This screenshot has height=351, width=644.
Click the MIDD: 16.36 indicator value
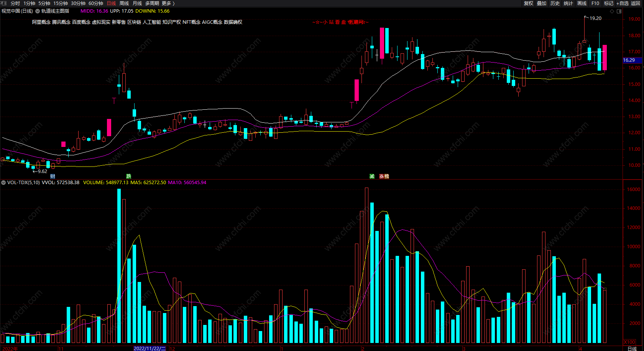tap(94, 11)
